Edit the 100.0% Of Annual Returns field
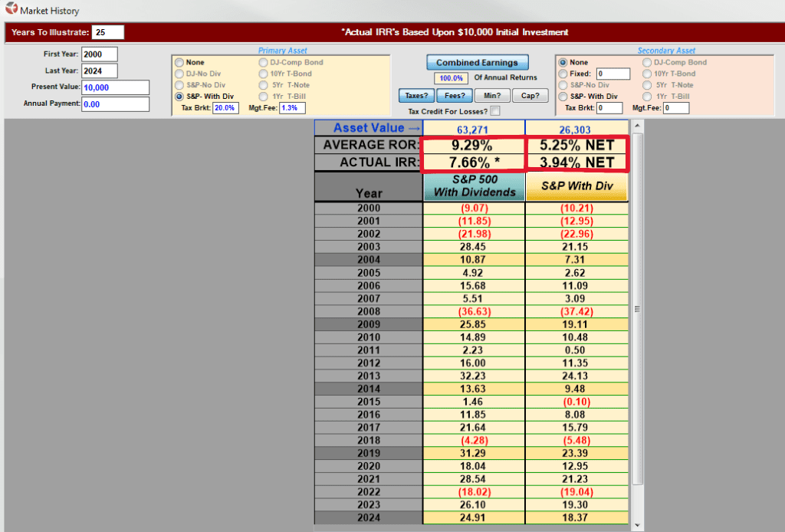Image resolution: width=785 pixels, height=532 pixels. [x=451, y=78]
